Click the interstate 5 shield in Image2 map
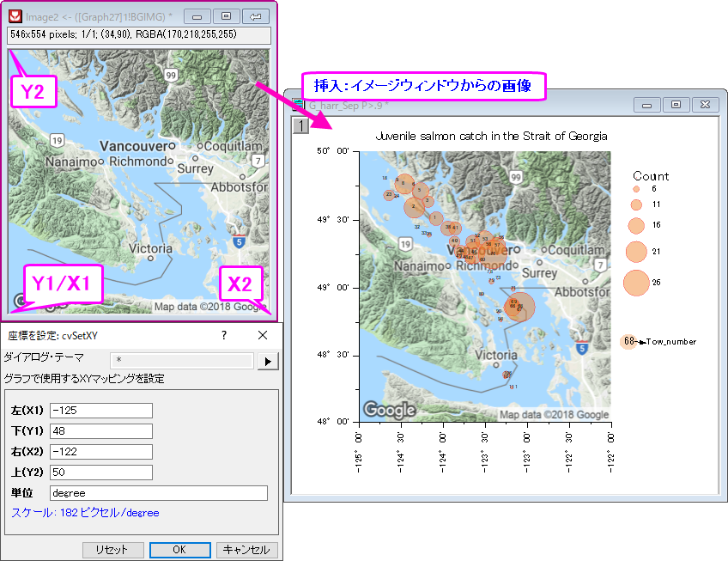728x561 pixels. click(239, 241)
